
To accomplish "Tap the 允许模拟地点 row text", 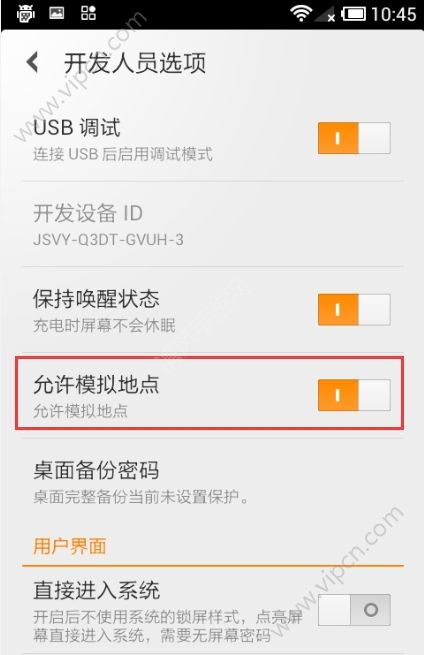I will point(96,385).
